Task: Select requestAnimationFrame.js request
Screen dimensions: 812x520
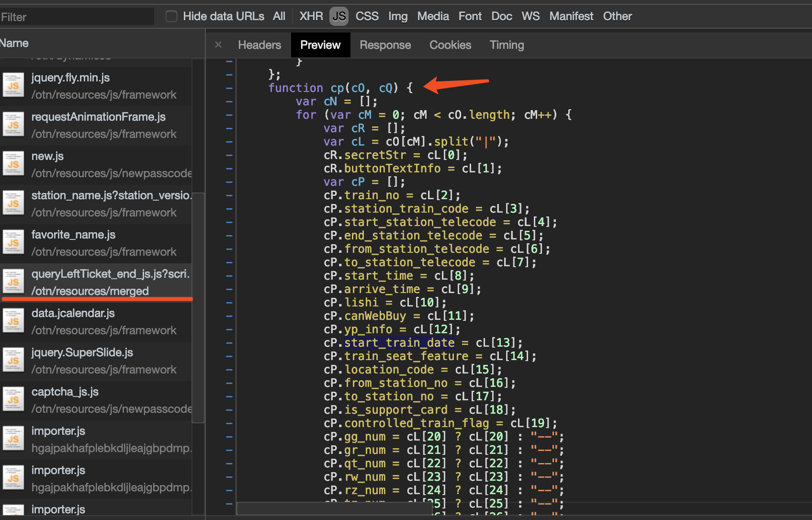Action: pos(96,125)
